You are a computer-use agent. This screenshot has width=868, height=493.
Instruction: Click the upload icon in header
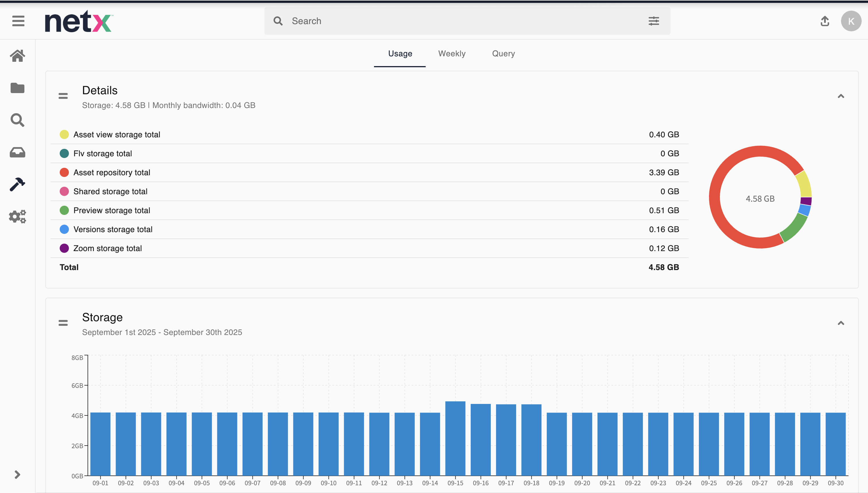[825, 21]
